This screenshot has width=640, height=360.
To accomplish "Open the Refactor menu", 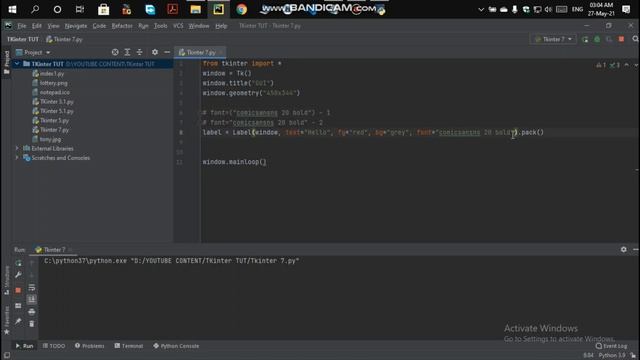I will point(122,26).
